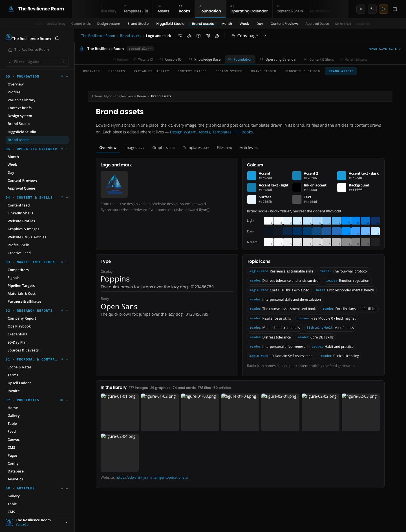The image size is (406, 532).
Task: Click the search-list icon in breadcrumb toolbar
Action: pyautogui.click(x=180, y=36)
